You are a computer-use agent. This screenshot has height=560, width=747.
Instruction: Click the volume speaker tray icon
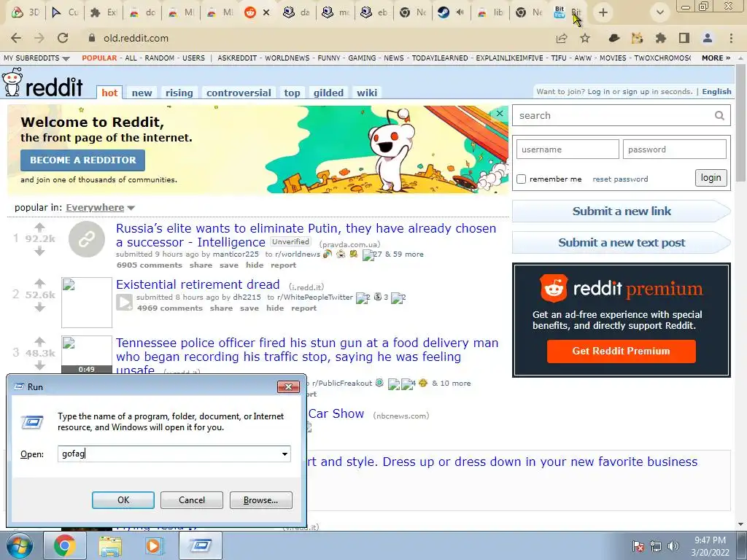pyautogui.click(x=673, y=546)
